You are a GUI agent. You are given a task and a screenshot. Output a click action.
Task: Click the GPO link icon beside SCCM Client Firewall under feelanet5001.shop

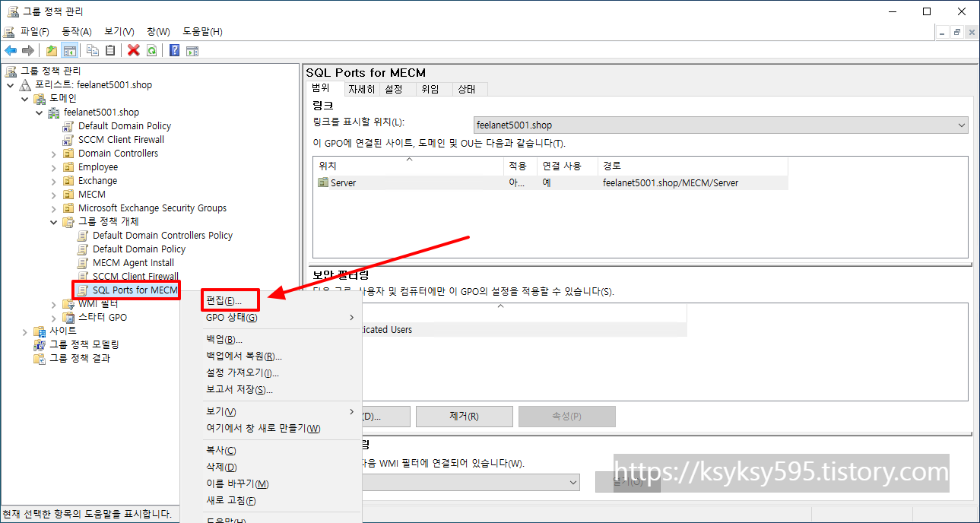point(68,139)
